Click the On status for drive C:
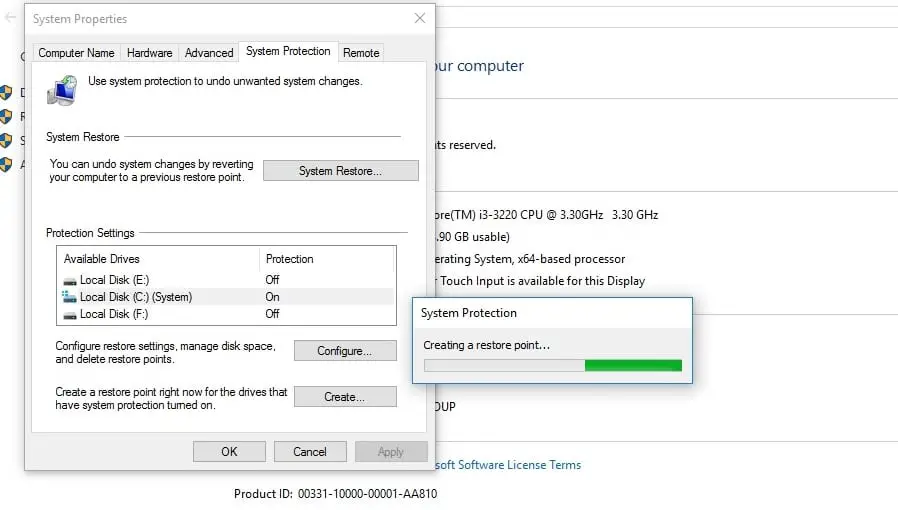 tap(272, 297)
